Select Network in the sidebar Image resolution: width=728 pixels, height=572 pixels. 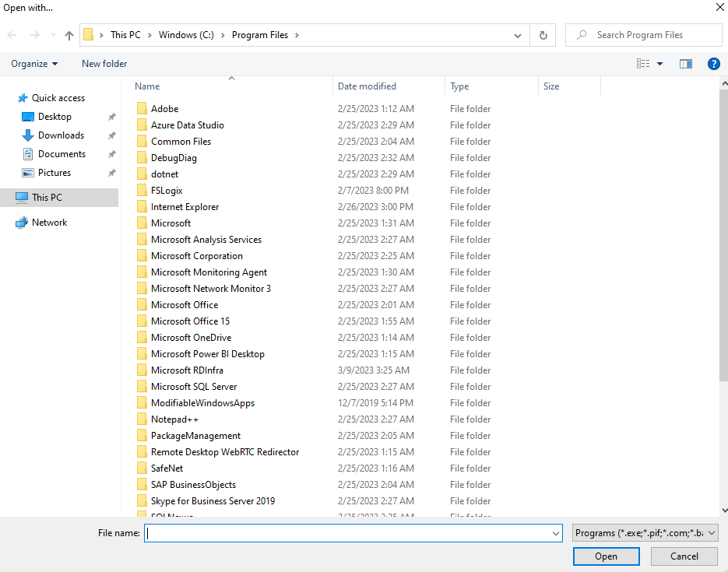[49, 223]
